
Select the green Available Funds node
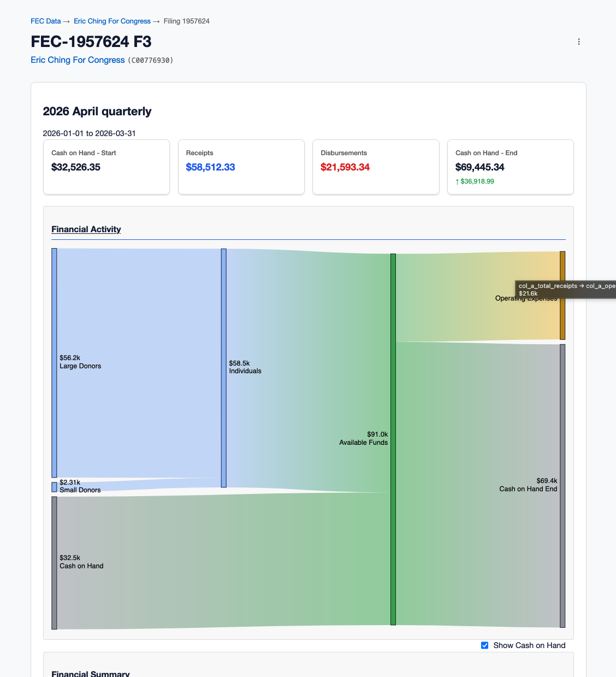393,439
